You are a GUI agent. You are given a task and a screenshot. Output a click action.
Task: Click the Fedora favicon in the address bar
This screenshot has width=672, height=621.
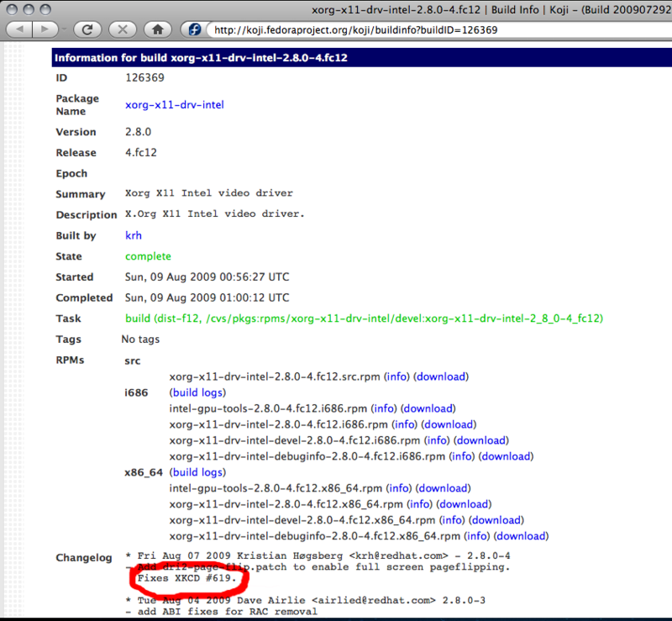pos(194,30)
